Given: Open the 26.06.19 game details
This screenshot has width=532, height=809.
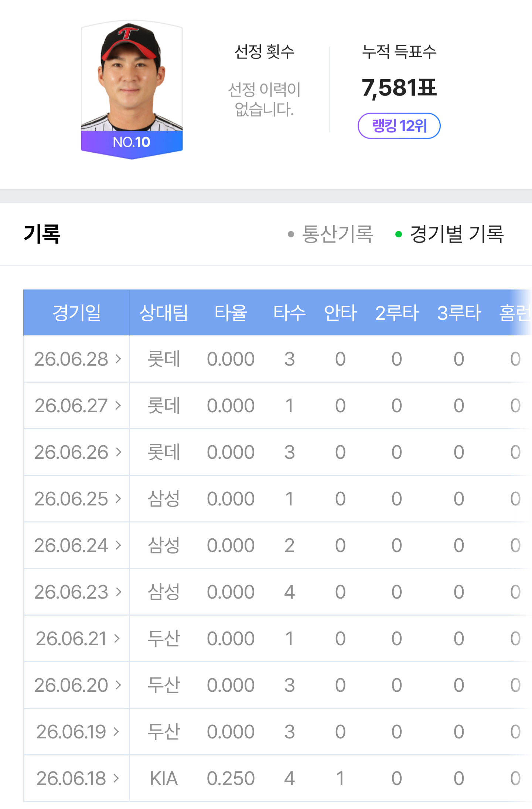Looking at the screenshot, I should [x=77, y=732].
